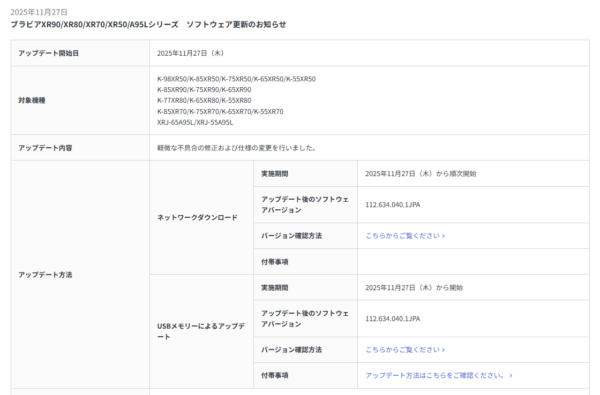Image resolution: width=600 pixels, height=395 pixels.
Task: Click the text 2025年11月27日（木）から開始
Action: (x=414, y=288)
